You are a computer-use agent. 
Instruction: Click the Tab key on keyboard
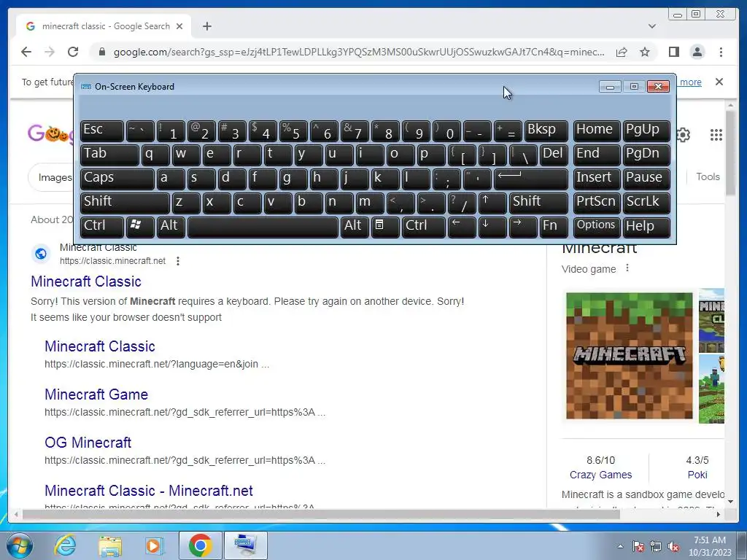(109, 155)
